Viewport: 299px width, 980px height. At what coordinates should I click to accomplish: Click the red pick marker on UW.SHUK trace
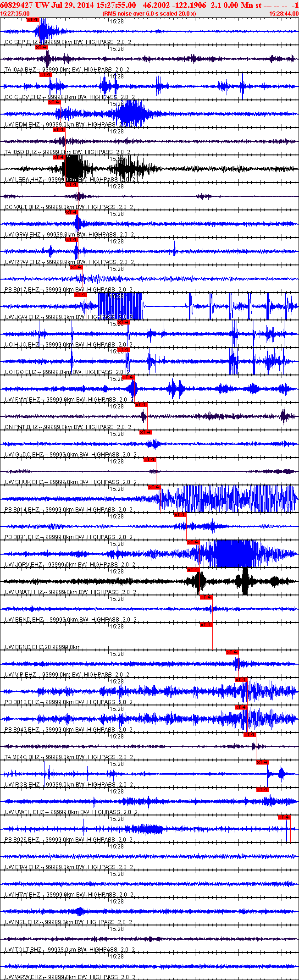pos(150,460)
